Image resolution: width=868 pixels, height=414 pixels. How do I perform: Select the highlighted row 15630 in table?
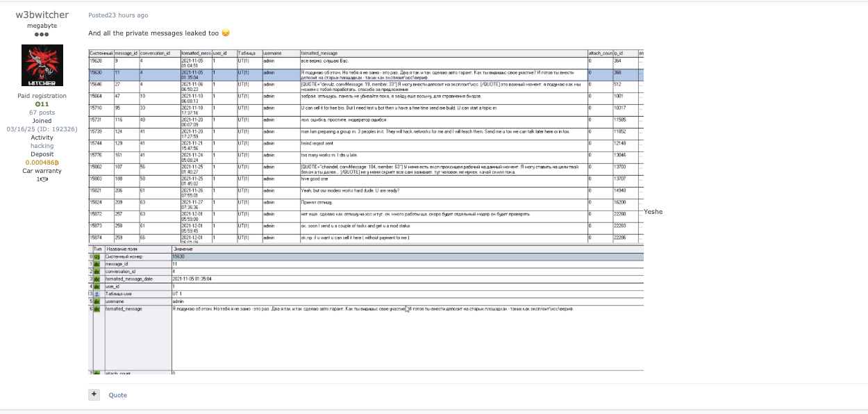tap(366, 75)
